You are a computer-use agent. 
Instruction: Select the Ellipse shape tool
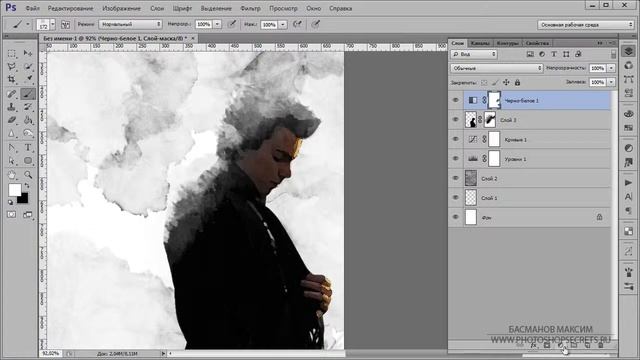coord(28,161)
